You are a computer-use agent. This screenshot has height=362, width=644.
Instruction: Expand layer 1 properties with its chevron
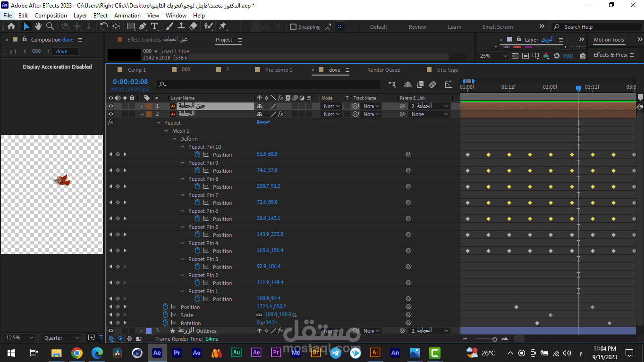coord(141,106)
